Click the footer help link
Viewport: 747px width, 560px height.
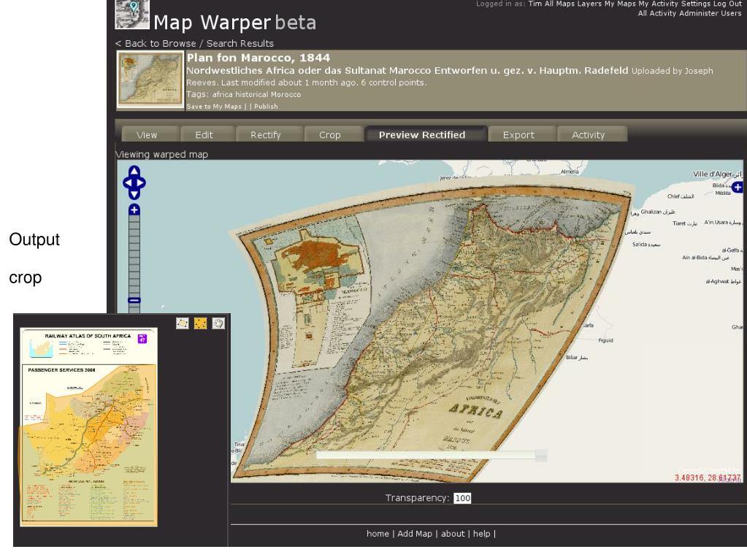[482, 534]
